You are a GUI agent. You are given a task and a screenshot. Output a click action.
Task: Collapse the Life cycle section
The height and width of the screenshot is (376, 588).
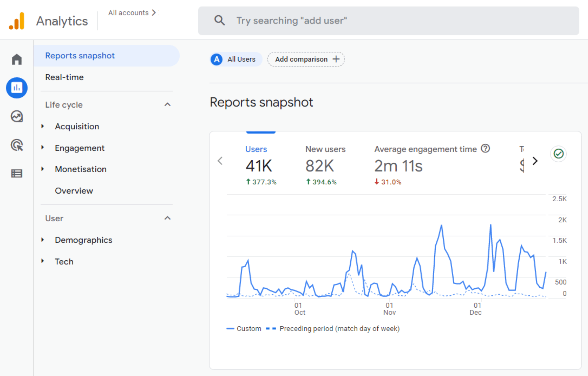[167, 104]
